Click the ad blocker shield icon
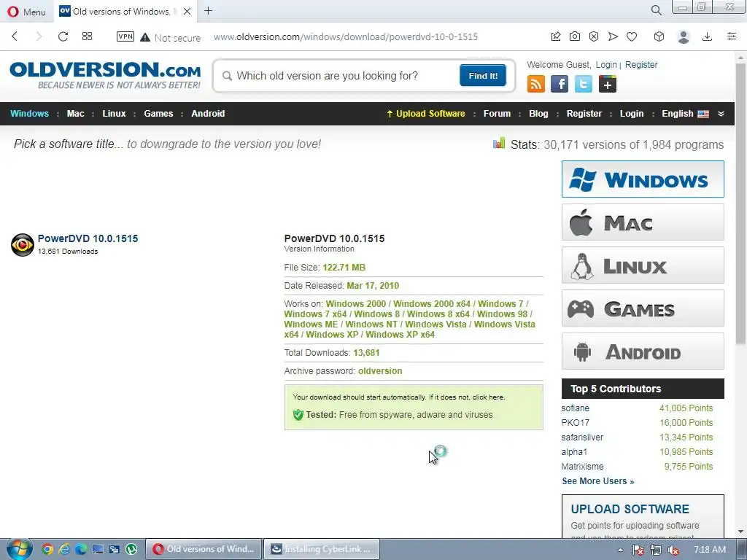 tap(594, 36)
